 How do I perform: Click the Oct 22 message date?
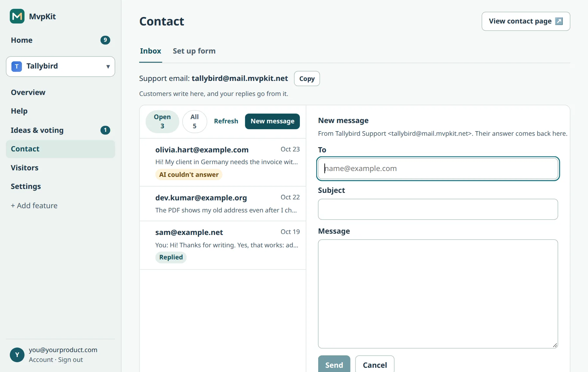pyautogui.click(x=290, y=197)
